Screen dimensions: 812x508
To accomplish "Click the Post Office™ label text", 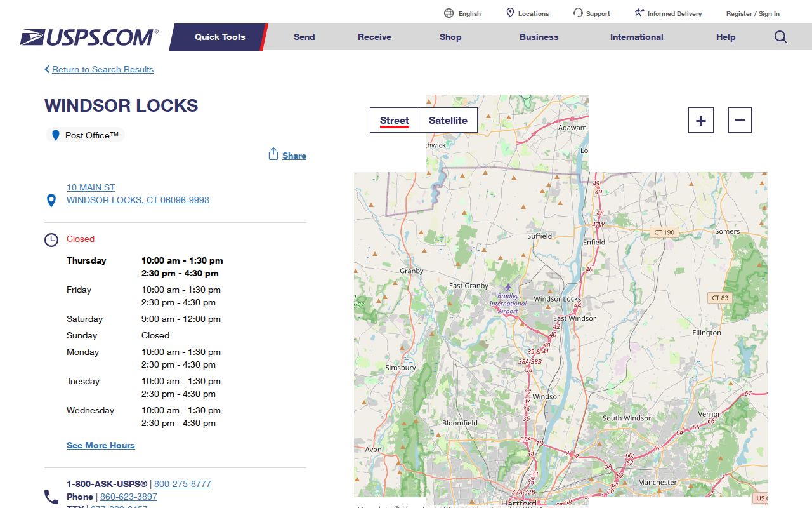I will coord(92,135).
